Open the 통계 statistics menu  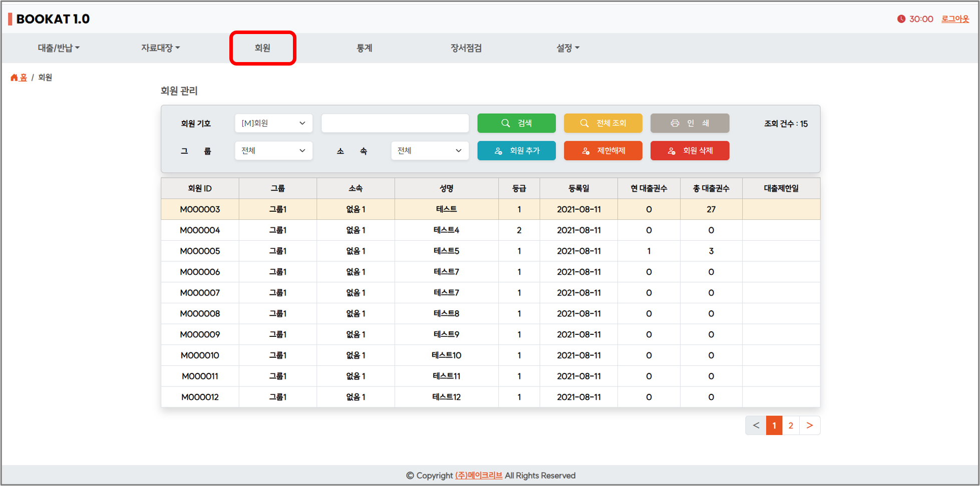pos(364,48)
